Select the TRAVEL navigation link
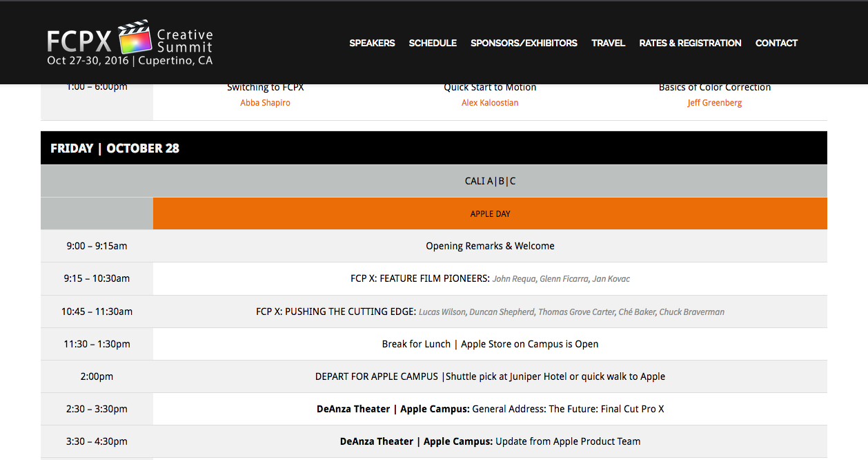The image size is (868, 460). 608,43
